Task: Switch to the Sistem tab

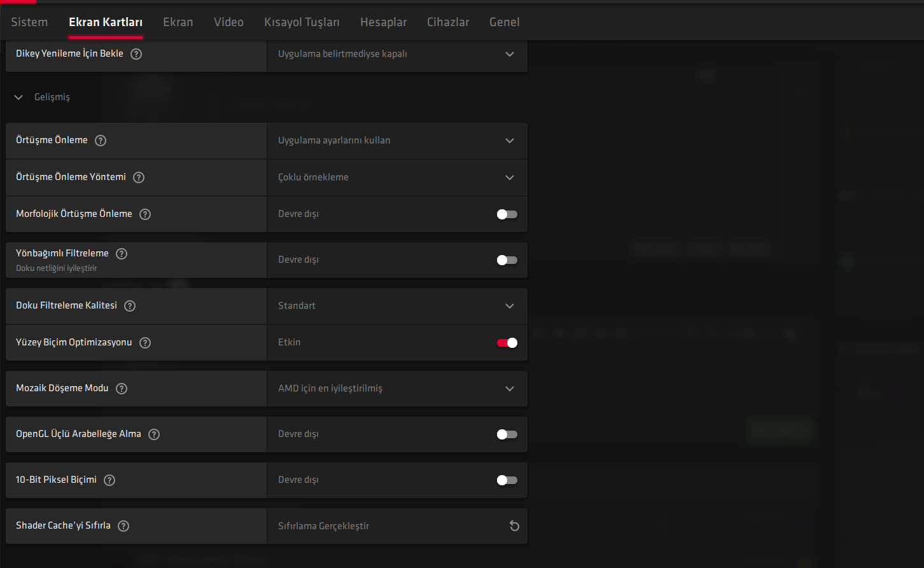Action: pos(29,22)
